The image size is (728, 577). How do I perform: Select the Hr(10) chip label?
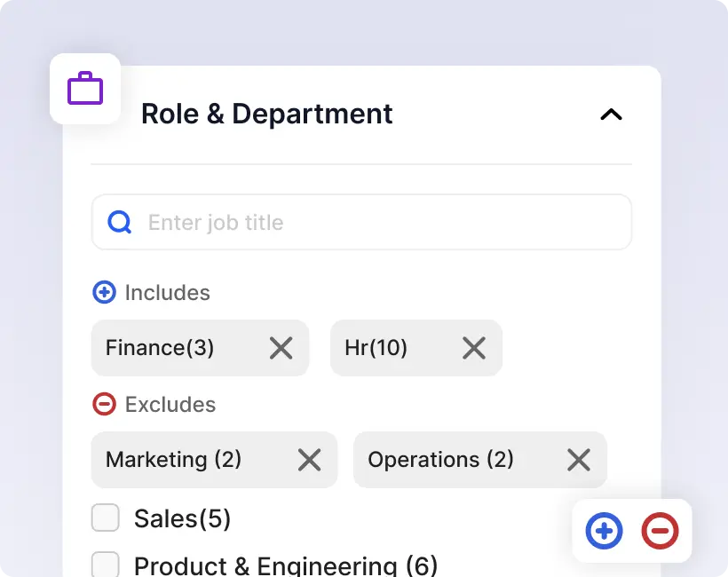tap(376, 348)
